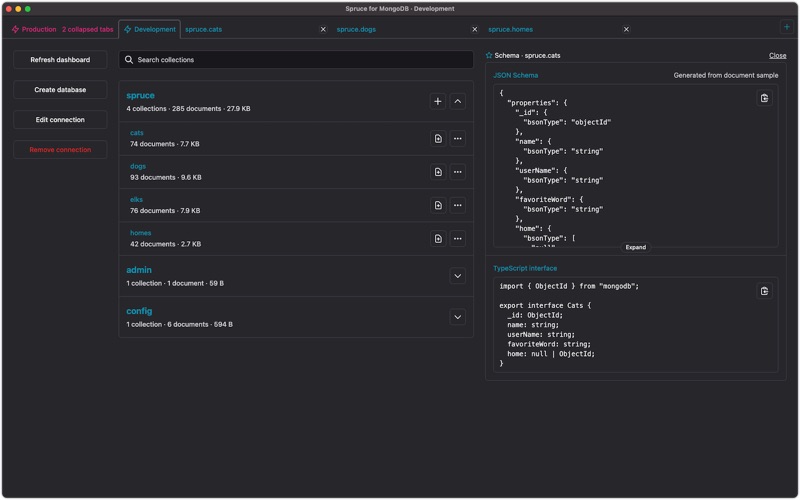Close the Schema panel via Close link

777,55
